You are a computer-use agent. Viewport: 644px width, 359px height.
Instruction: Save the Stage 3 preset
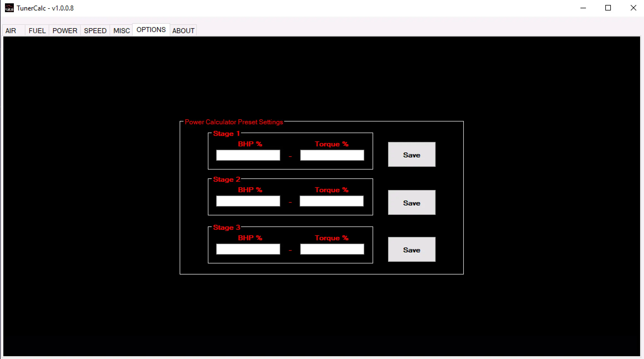coord(412,249)
